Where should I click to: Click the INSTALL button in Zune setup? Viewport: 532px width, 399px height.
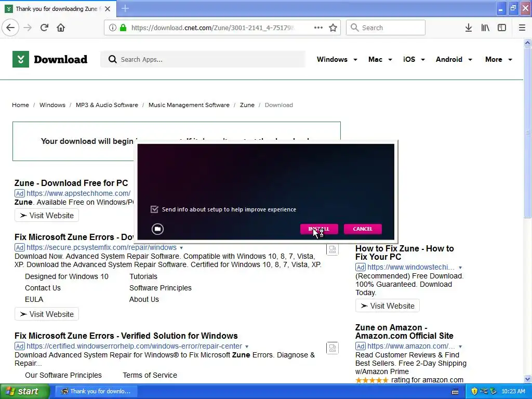(x=319, y=229)
